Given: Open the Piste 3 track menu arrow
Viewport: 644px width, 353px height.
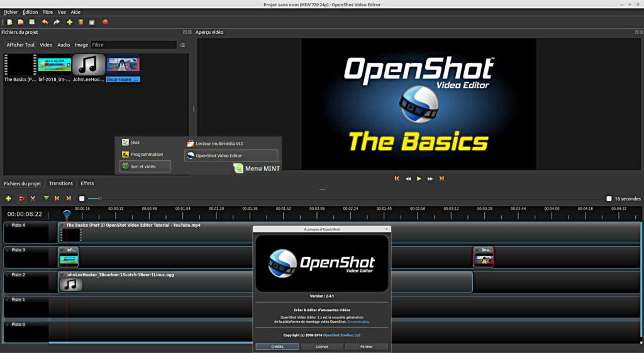Looking at the screenshot, I should [8, 250].
